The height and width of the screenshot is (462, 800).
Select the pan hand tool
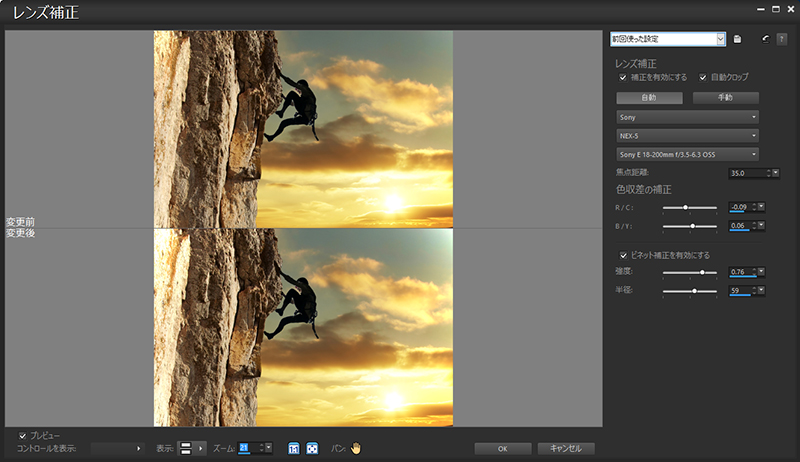click(x=355, y=448)
